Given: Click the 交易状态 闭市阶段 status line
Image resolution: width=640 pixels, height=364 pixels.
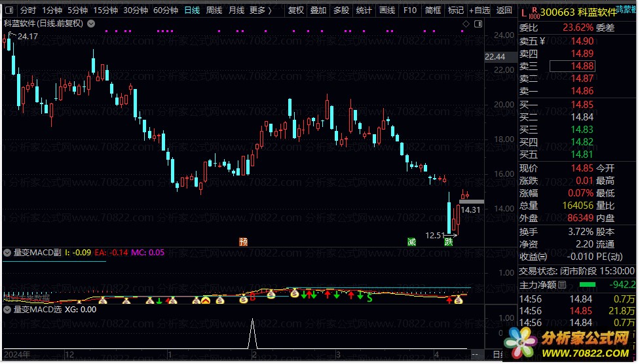Looking at the screenshot, I should 576,271.
